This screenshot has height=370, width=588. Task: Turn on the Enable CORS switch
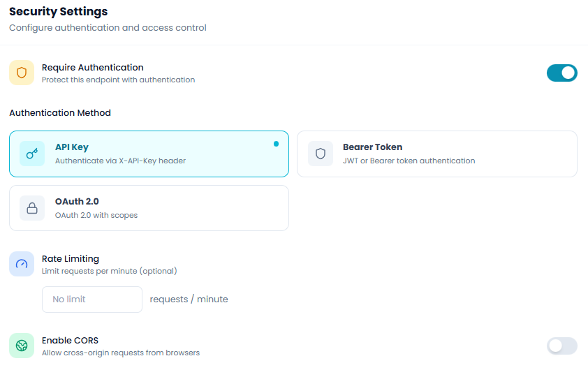561,346
